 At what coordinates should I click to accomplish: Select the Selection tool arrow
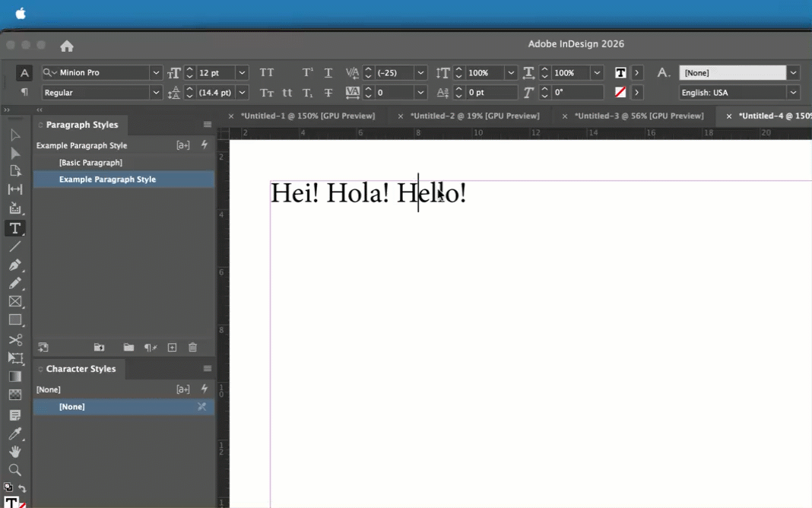coord(15,135)
